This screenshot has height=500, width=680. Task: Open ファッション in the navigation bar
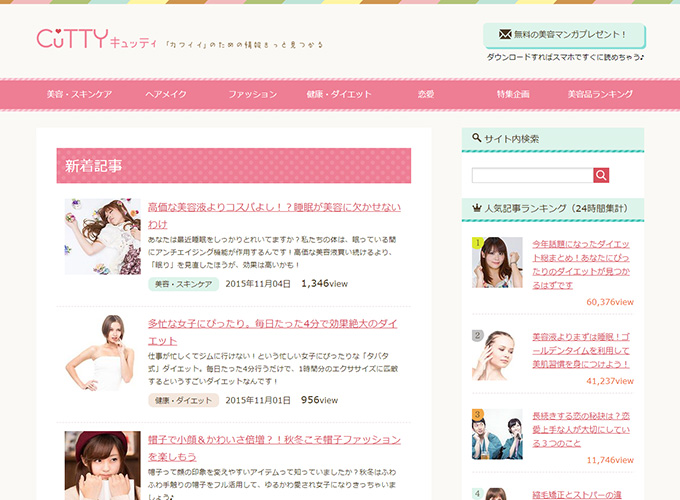click(x=252, y=94)
